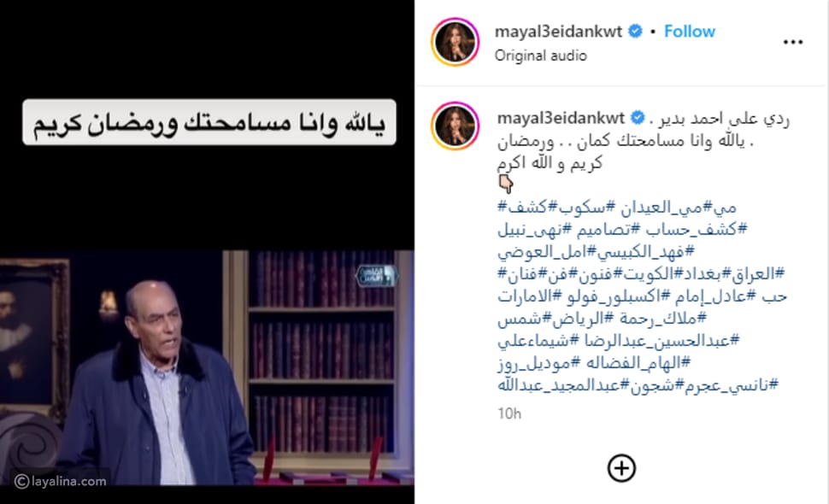Follow the mayal3eidankwt account
The height and width of the screenshot is (504, 829).
[x=690, y=32]
